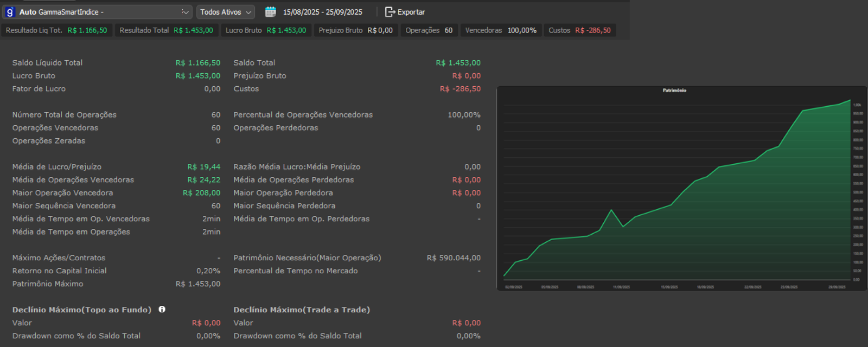This screenshot has height=347, width=868.
Task: Click the Exportar export arrow icon
Action: [x=390, y=12]
